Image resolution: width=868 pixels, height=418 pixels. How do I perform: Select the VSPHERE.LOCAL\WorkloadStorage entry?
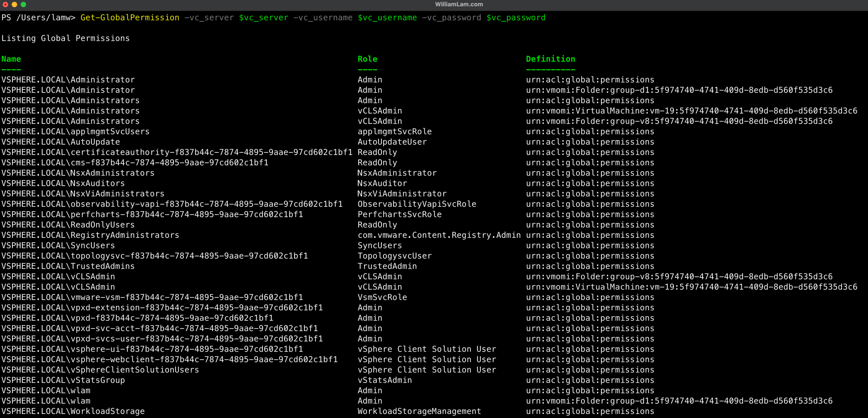click(x=73, y=411)
